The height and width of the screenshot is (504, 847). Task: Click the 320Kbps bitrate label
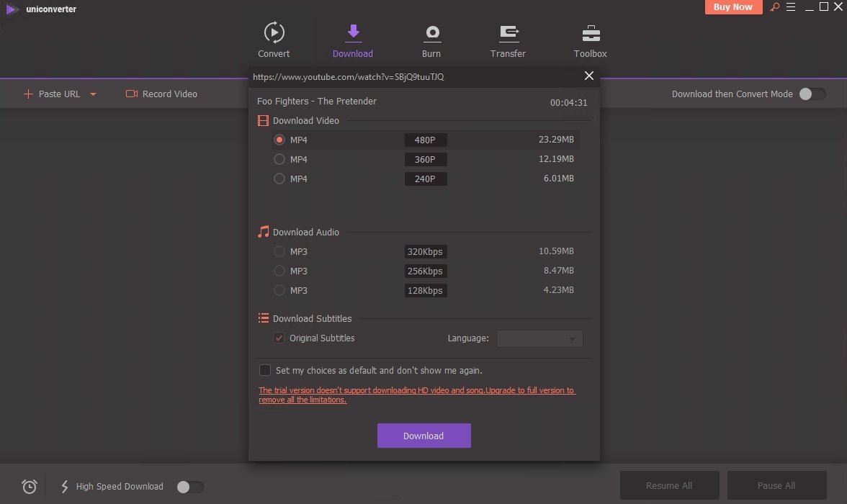[426, 252]
